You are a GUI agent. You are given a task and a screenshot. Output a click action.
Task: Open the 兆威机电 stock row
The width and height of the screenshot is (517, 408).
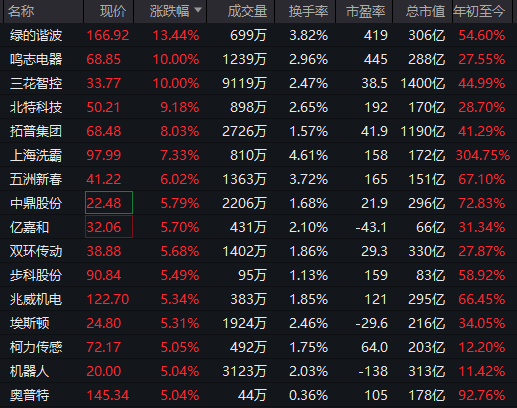coord(258,299)
